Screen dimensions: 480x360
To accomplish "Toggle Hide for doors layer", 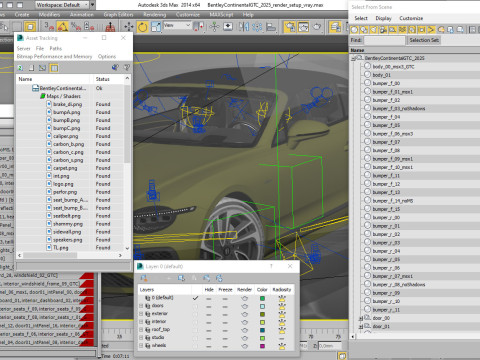I will point(209,306).
